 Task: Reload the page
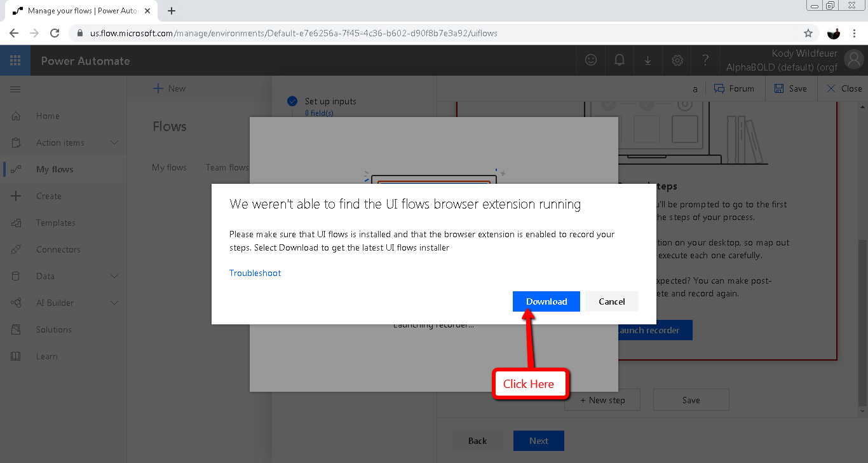coord(55,33)
